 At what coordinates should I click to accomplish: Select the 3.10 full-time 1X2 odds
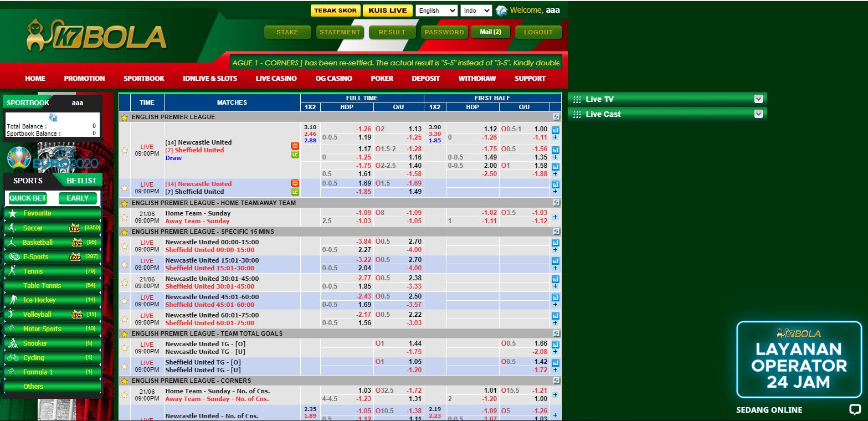pyautogui.click(x=310, y=127)
